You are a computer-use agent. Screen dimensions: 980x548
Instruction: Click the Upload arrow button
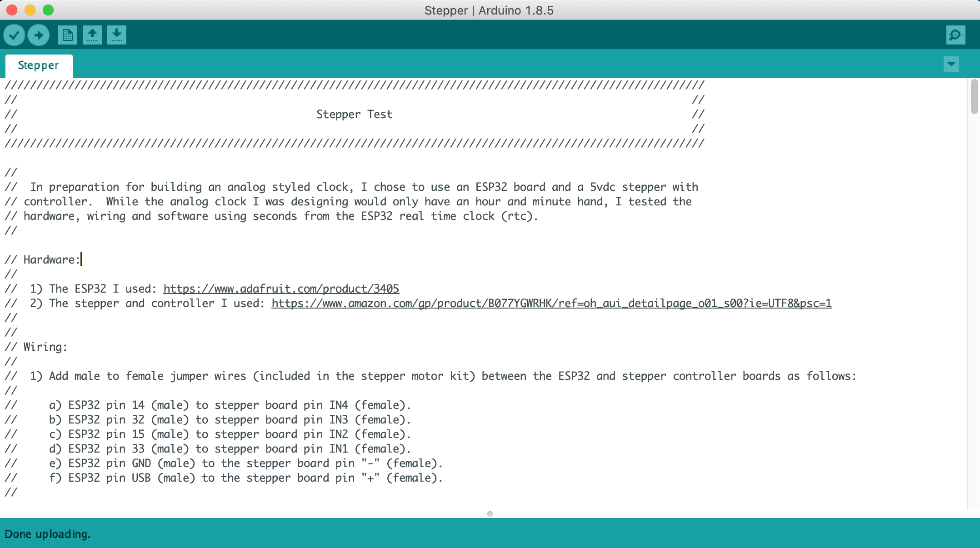click(39, 35)
